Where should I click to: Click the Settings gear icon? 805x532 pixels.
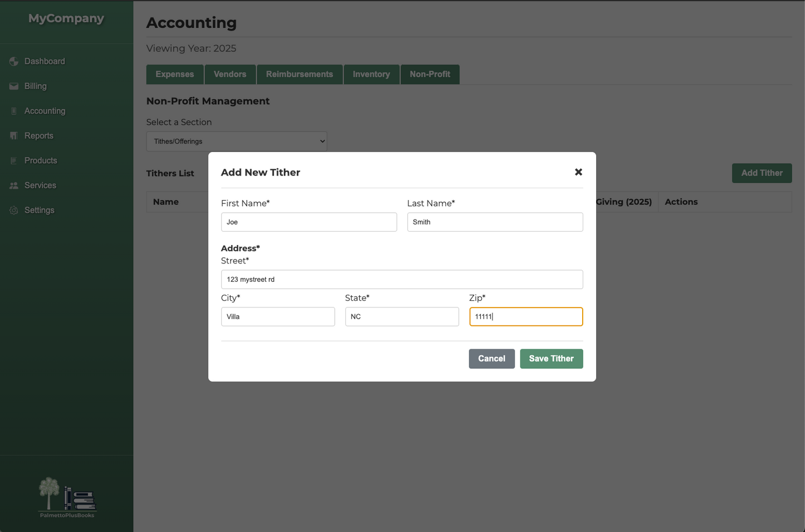coord(14,211)
